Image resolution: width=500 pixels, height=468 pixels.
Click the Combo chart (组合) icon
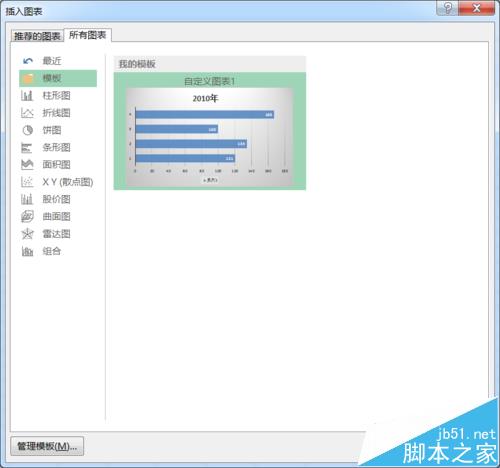(27, 251)
